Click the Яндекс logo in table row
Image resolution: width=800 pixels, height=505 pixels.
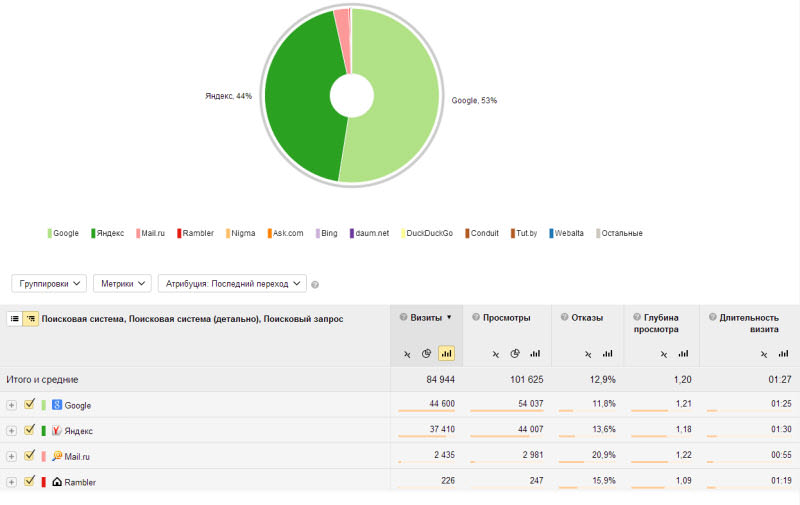[57, 430]
